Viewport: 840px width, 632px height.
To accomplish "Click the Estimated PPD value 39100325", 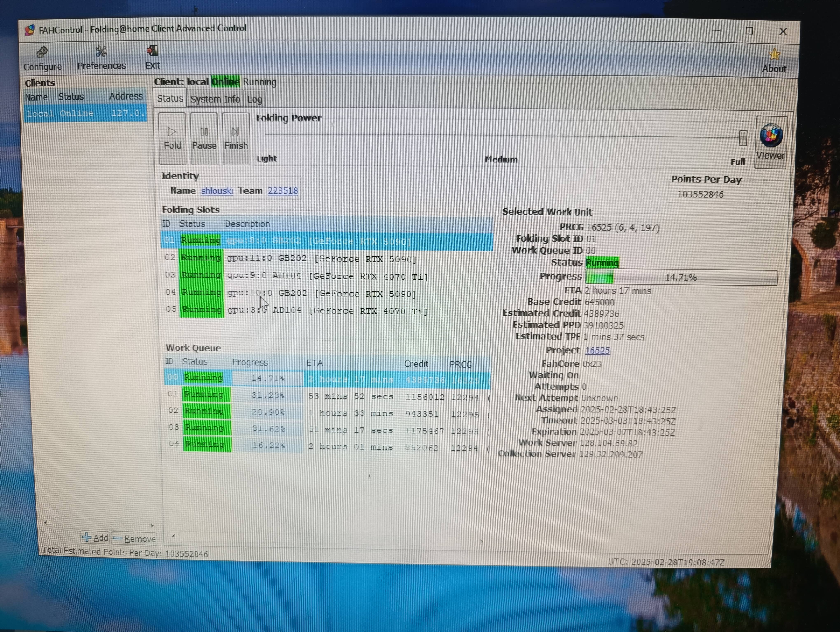I will tap(603, 325).
